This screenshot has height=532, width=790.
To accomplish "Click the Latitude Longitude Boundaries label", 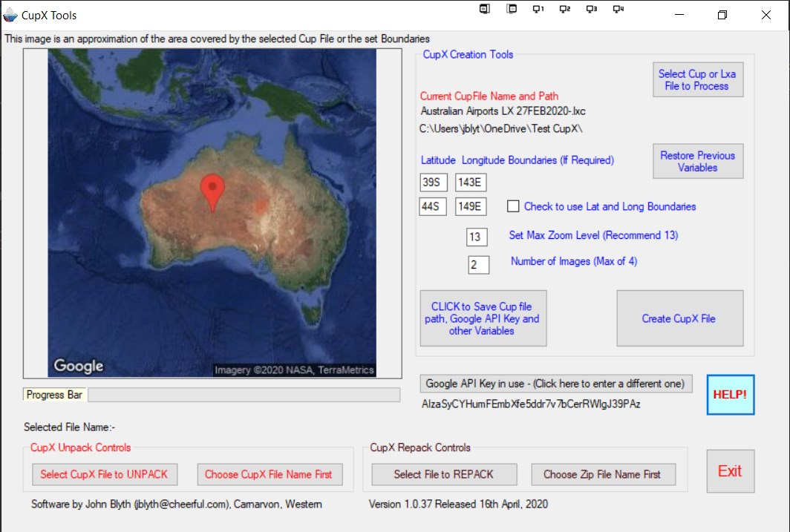I will click(518, 160).
